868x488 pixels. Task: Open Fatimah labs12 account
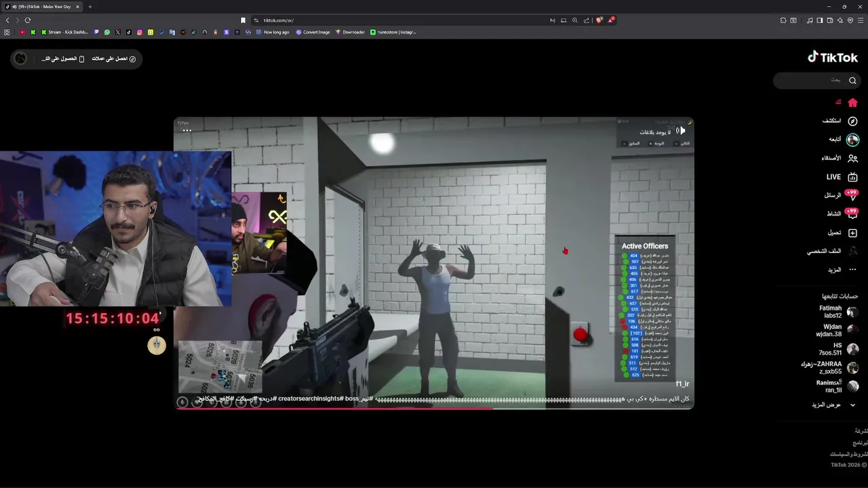tap(838, 312)
